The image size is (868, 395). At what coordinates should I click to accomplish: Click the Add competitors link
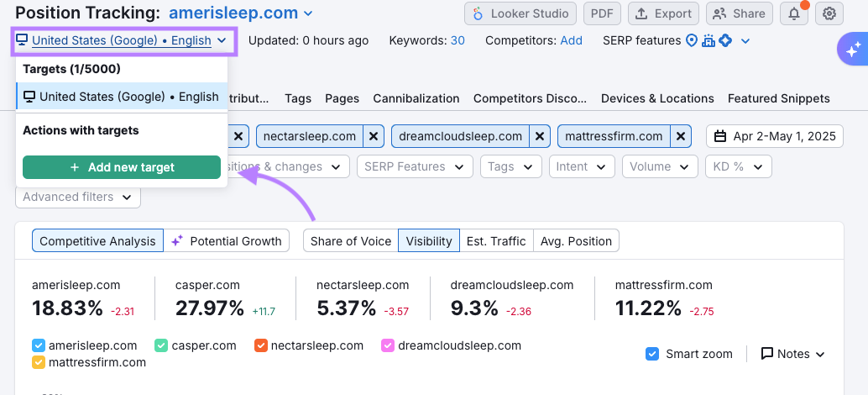[x=571, y=40]
